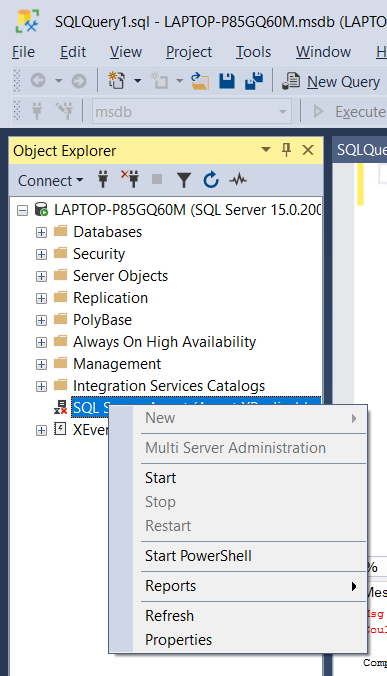Collapse the LAPTOP-P85GQ60M server node

[x=22, y=210]
